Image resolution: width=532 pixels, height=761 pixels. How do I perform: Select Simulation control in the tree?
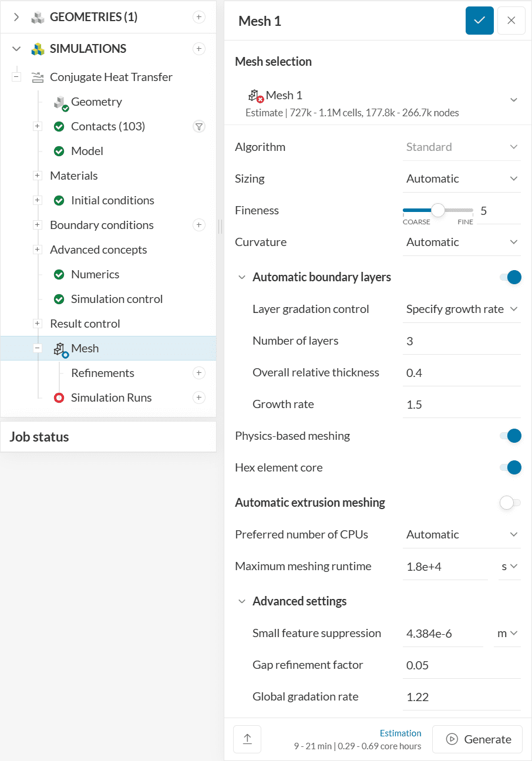[x=117, y=299]
